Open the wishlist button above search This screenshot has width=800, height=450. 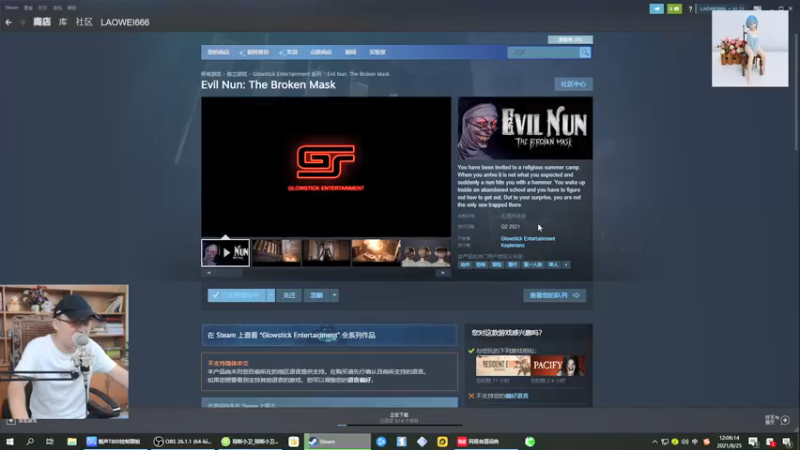570,39
